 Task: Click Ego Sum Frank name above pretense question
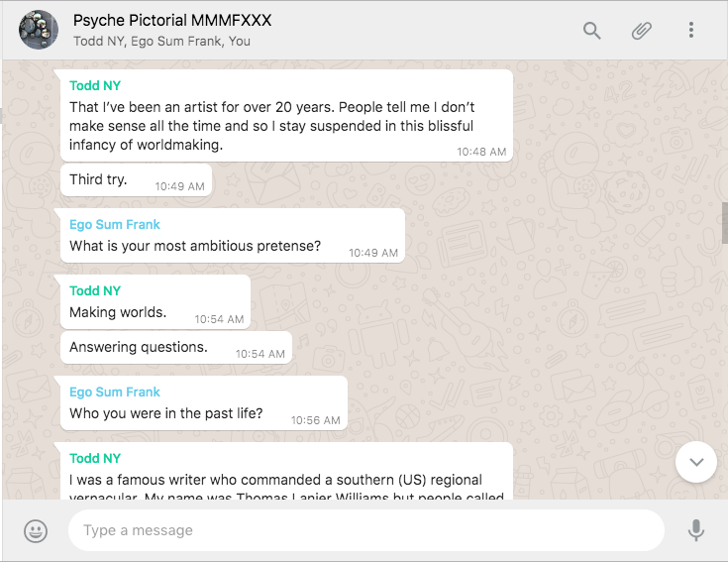tap(115, 224)
